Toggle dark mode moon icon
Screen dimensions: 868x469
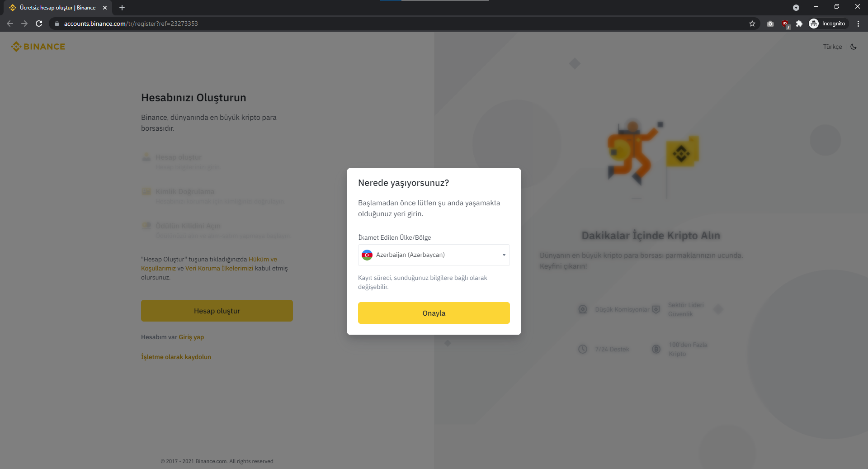854,47
